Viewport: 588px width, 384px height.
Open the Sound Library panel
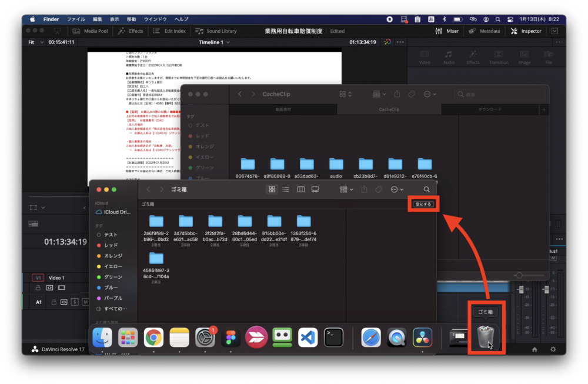pyautogui.click(x=216, y=31)
